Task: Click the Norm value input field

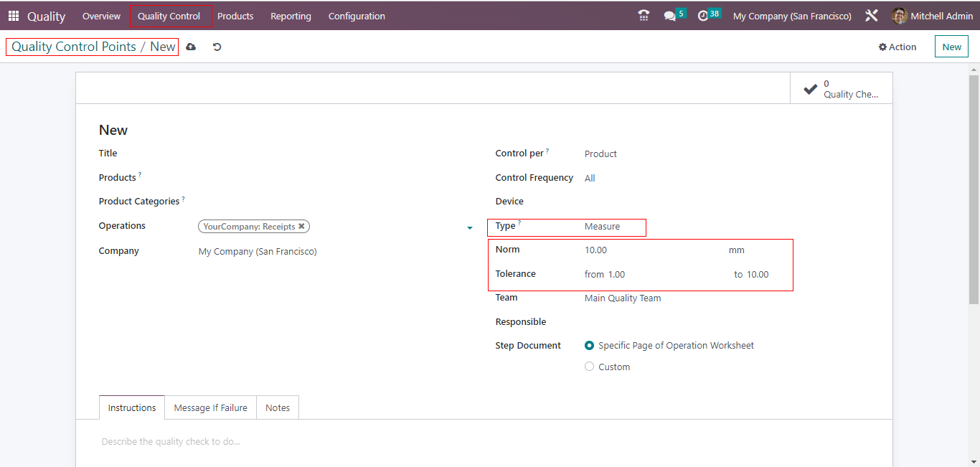Action: tap(646, 250)
